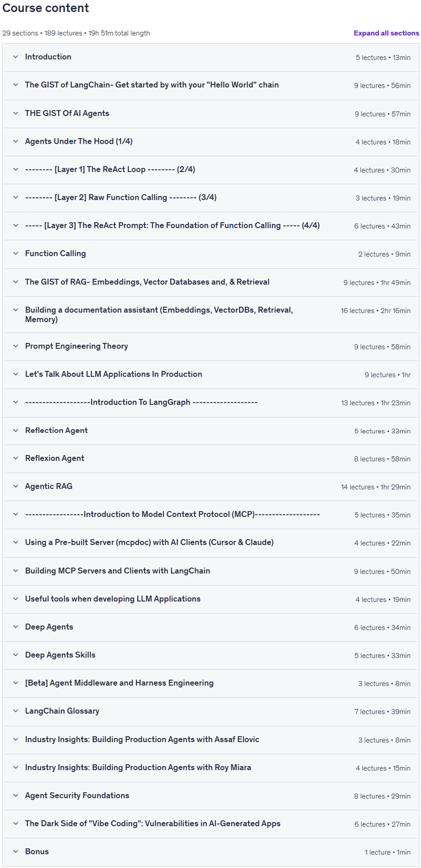
Task: Click '4 lectures • 18min' duration text
Action: pos(383,142)
